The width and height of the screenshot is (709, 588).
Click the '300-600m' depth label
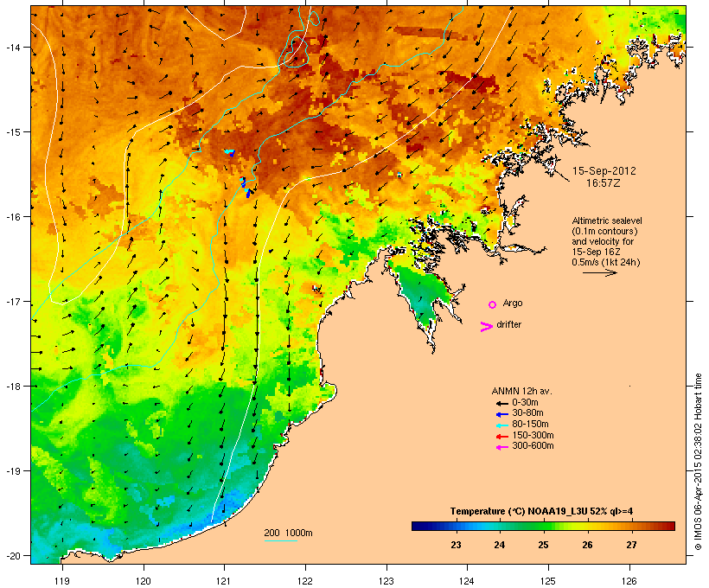533,446
